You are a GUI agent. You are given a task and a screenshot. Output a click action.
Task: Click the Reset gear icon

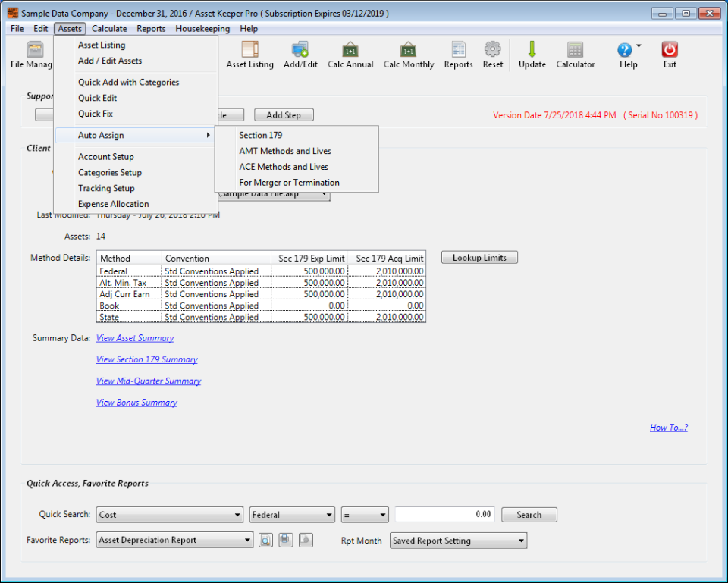[x=492, y=53]
